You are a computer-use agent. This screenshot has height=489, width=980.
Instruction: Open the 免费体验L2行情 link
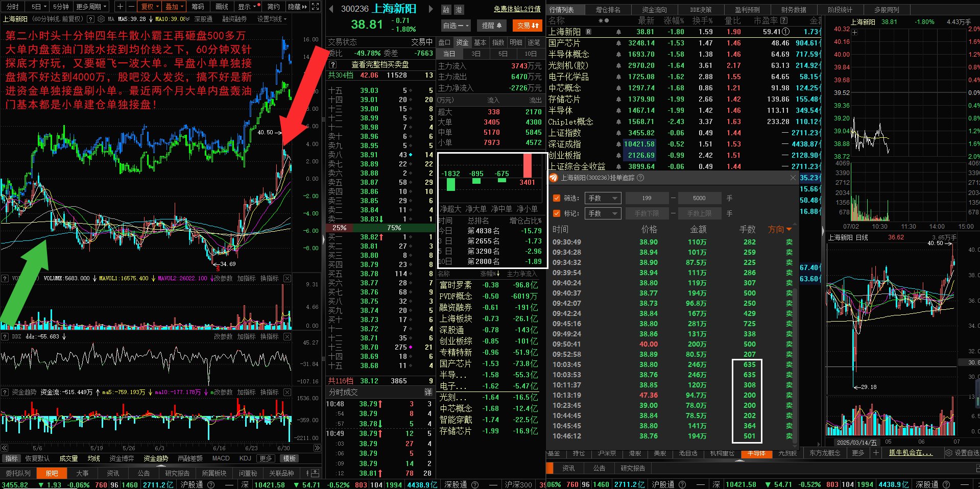pyautogui.click(x=517, y=9)
